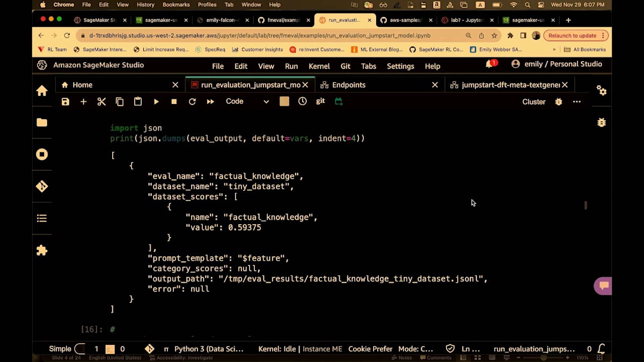
Task: Click emily / Personal Studio user button
Action: click(557, 64)
